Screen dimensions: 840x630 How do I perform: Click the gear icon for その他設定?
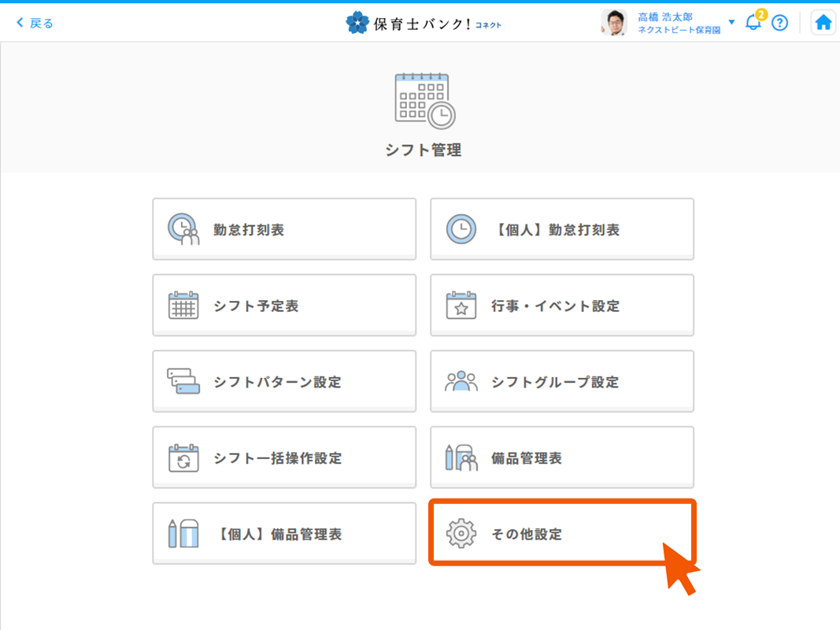pyautogui.click(x=461, y=534)
